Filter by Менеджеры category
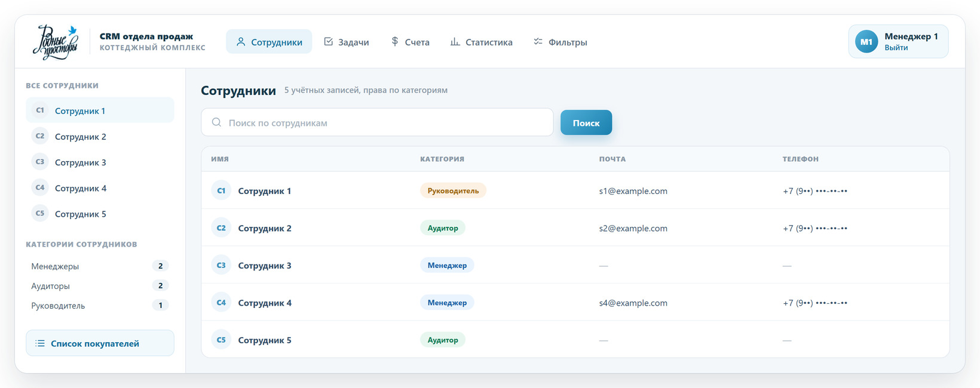Image resolution: width=980 pixels, height=388 pixels. coord(100,266)
